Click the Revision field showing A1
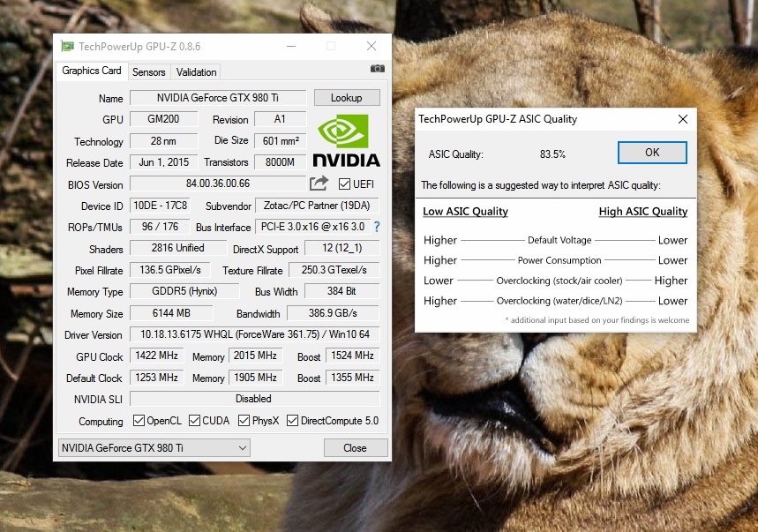Screen dimensions: 758x532 [x=281, y=119]
